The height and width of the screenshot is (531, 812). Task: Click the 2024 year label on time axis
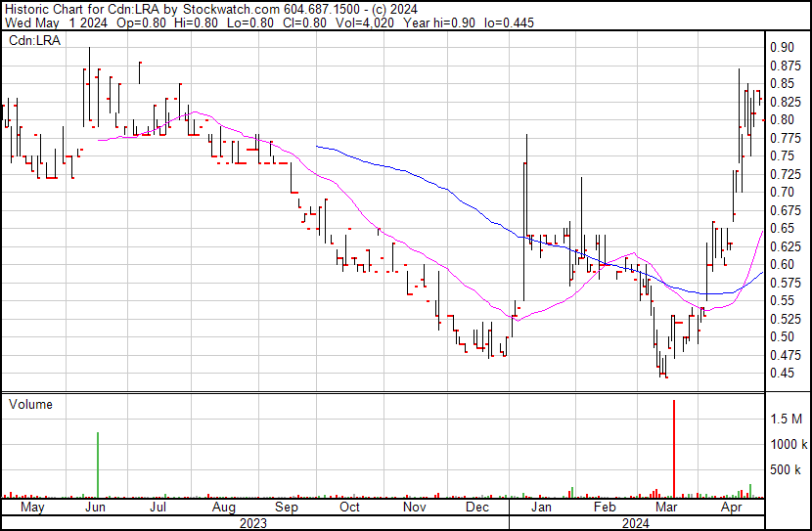635,524
